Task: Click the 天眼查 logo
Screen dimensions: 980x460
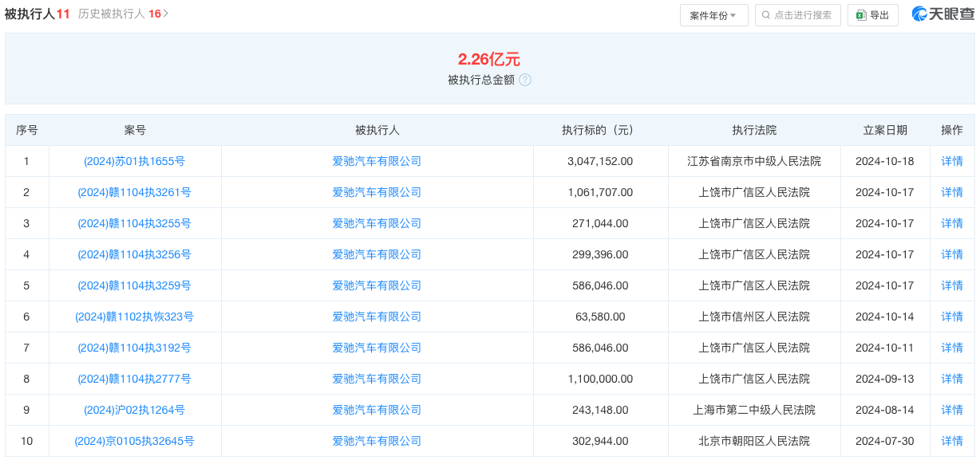Action: (x=942, y=14)
